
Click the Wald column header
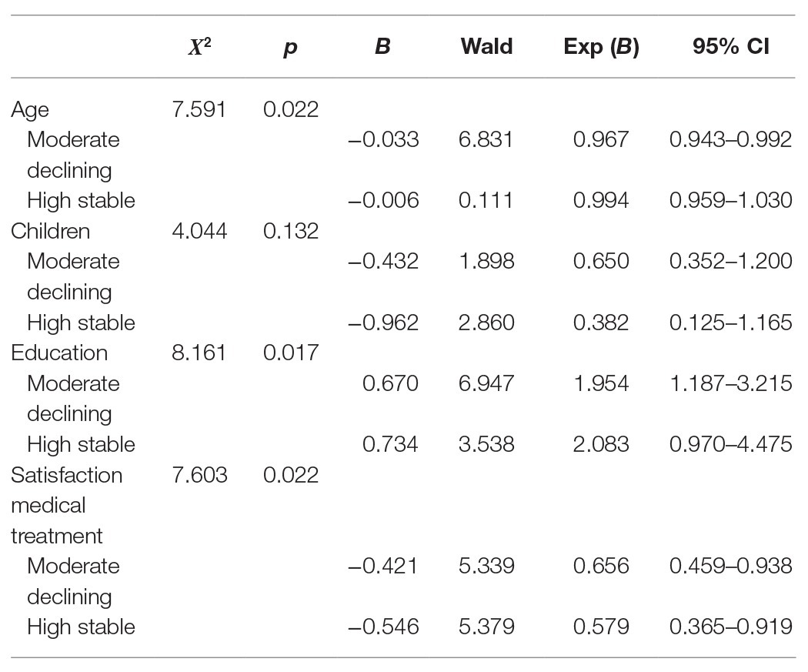486,46
